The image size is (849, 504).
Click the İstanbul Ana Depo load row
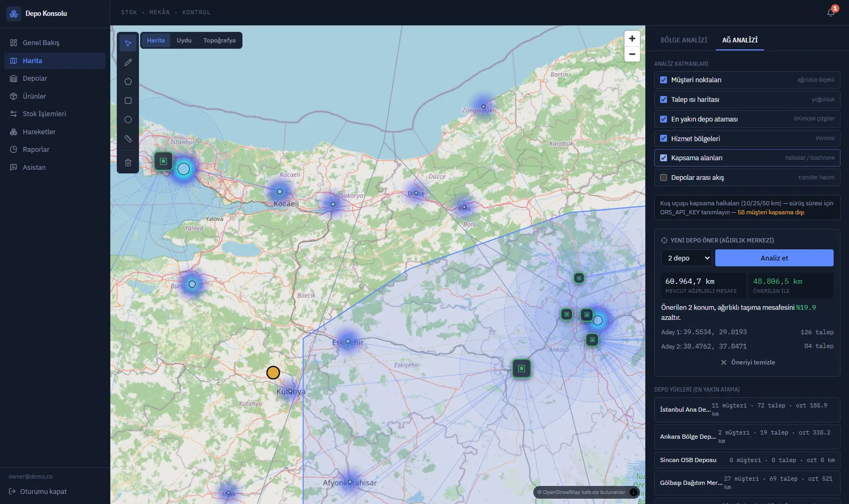pyautogui.click(x=747, y=410)
